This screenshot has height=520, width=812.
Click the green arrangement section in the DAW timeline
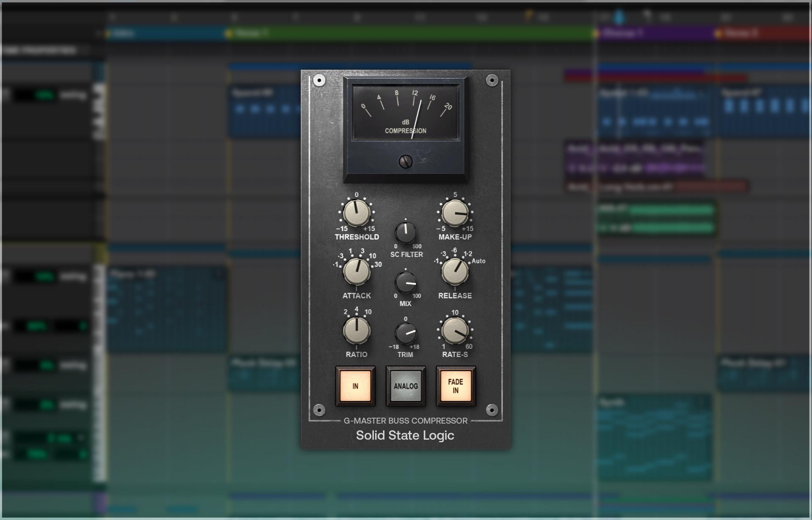tap(411, 33)
